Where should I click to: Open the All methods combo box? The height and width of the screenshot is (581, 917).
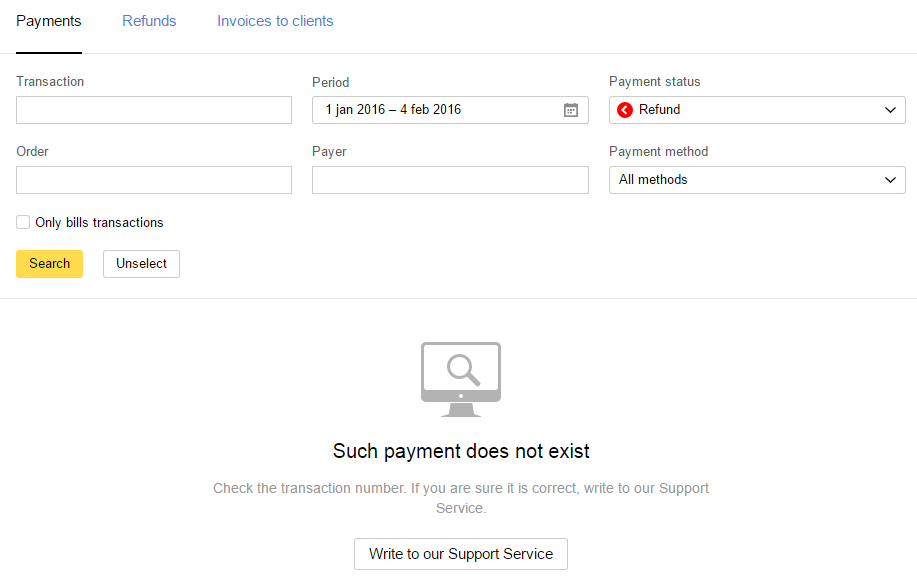pyautogui.click(x=757, y=180)
